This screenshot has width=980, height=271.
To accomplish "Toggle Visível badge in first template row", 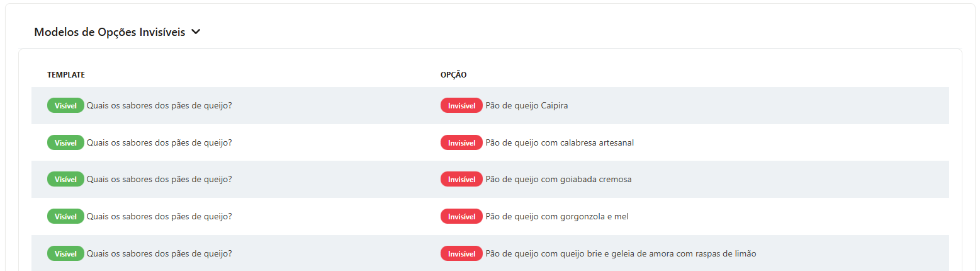I will (x=65, y=106).
